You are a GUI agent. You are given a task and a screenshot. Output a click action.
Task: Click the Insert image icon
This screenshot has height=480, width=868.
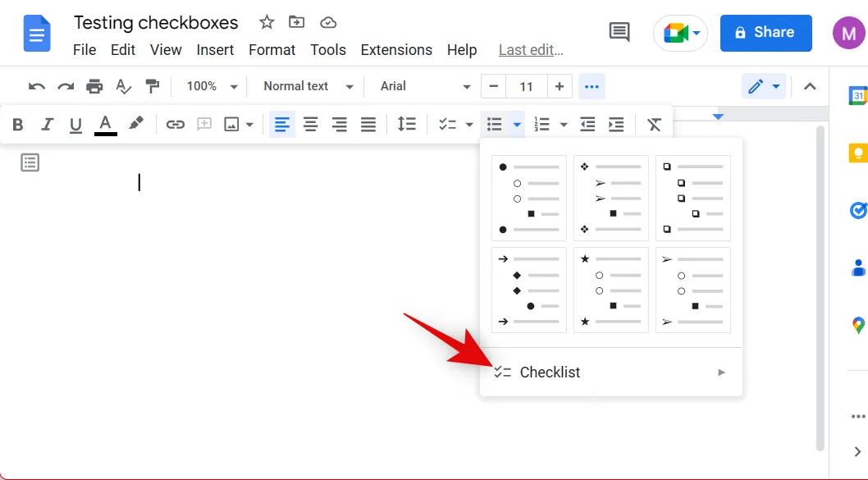pos(231,124)
